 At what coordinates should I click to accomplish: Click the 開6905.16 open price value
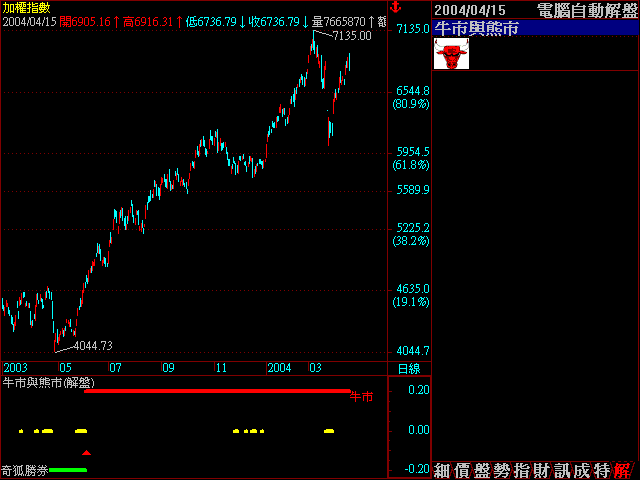pos(85,22)
